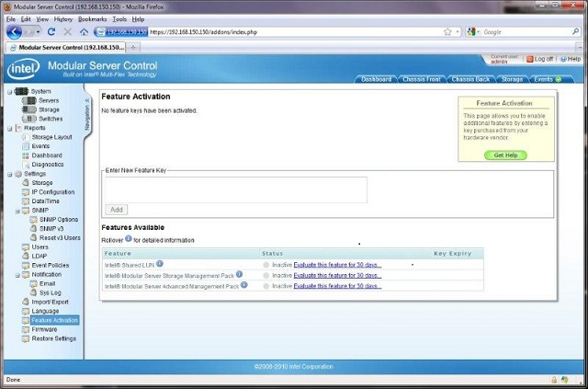588x389 pixels.
Task: Click the Settings gear icon in navigation
Action: coord(18,174)
